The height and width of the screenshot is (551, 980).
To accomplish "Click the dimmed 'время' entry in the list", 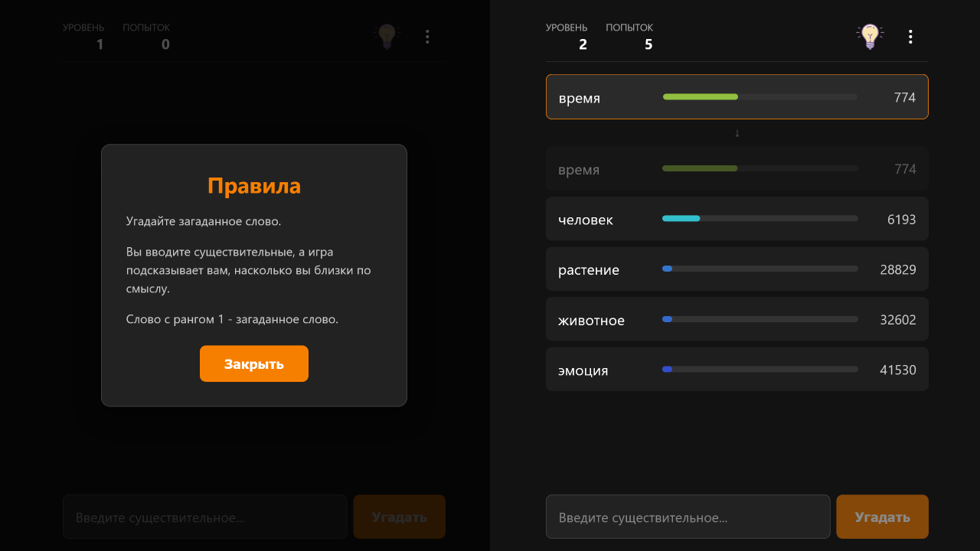I will coord(737,168).
